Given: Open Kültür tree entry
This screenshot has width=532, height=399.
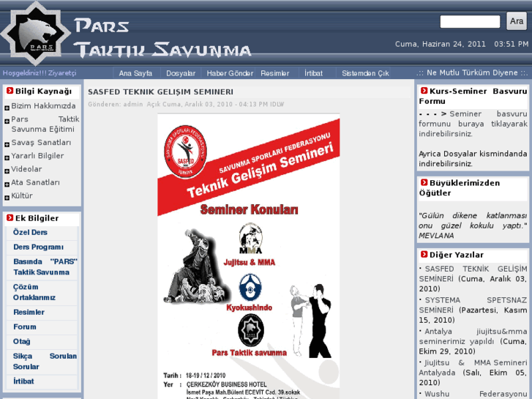Looking at the screenshot, I should [x=22, y=196].
